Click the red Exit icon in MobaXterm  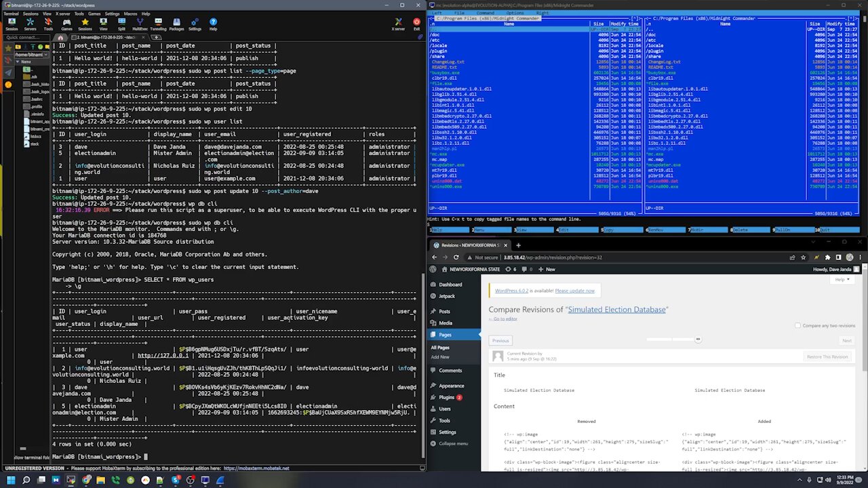click(x=416, y=24)
